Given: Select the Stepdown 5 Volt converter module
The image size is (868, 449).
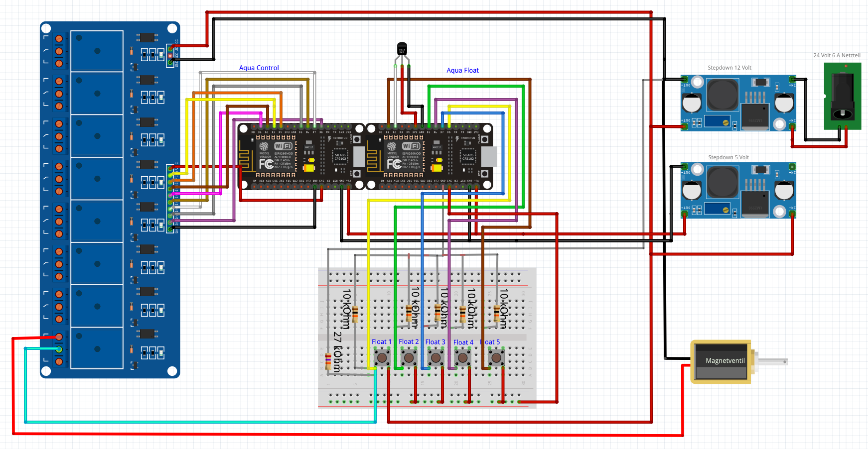Looking at the screenshot, I should 738,190.
